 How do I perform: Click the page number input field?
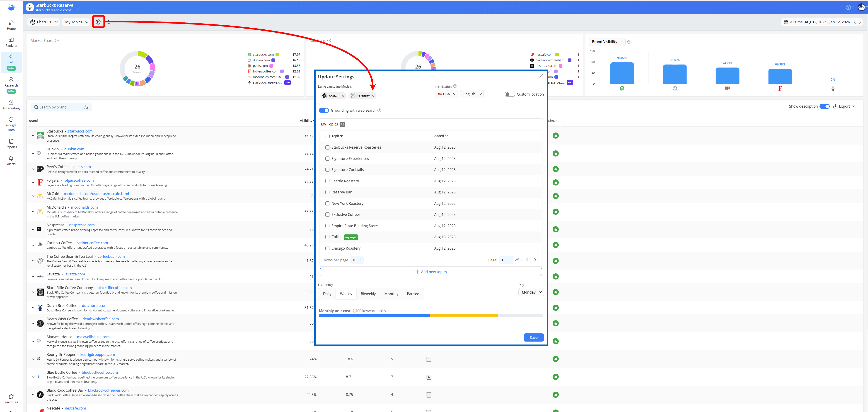(506, 260)
